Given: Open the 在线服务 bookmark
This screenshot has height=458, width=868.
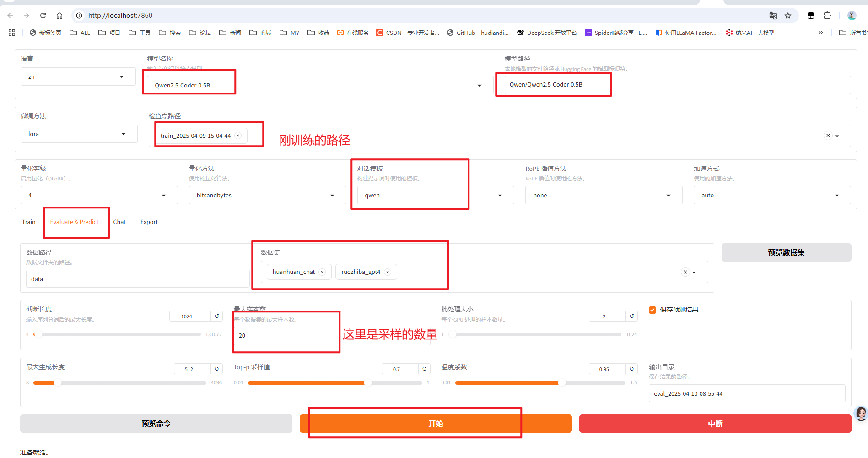Looking at the screenshot, I should click(353, 33).
